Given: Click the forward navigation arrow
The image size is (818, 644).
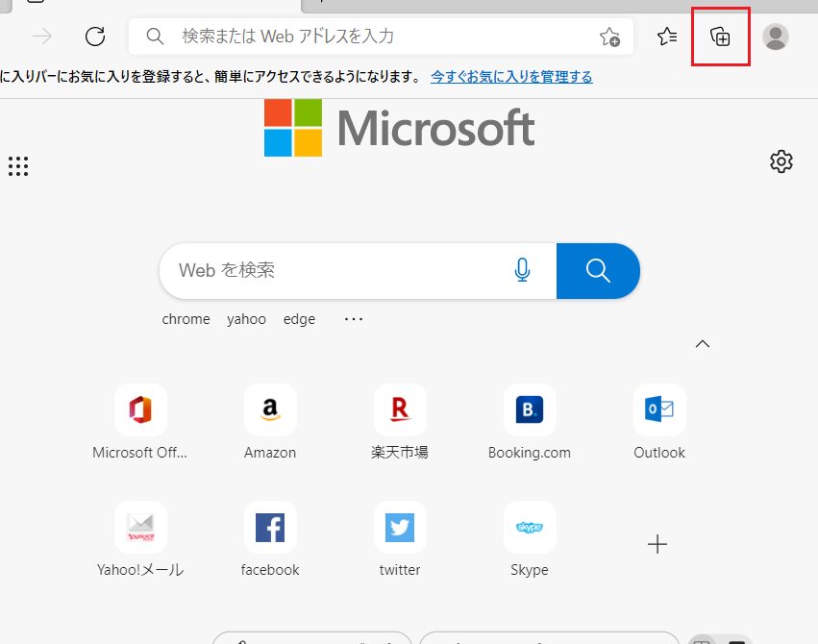Looking at the screenshot, I should [42, 37].
